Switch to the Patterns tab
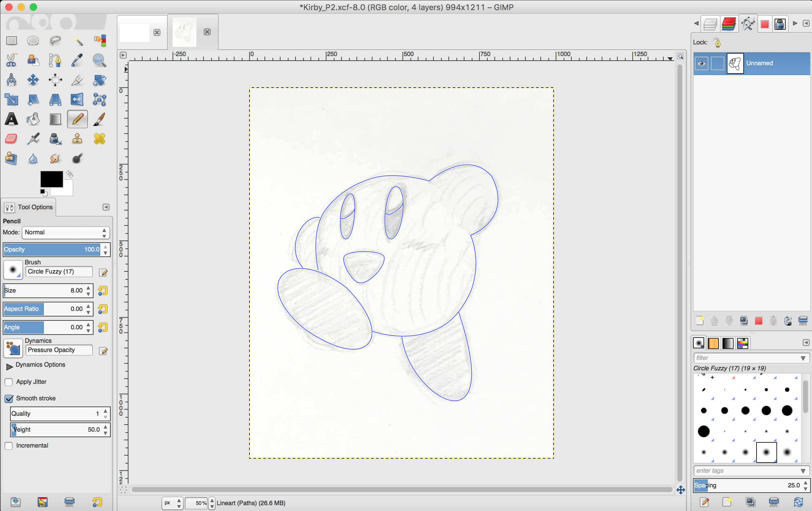 tap(713, 343)
